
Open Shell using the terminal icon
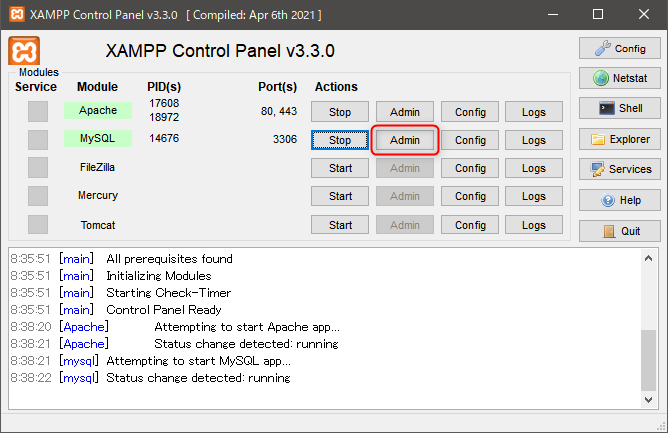click(x=607, y=108)
